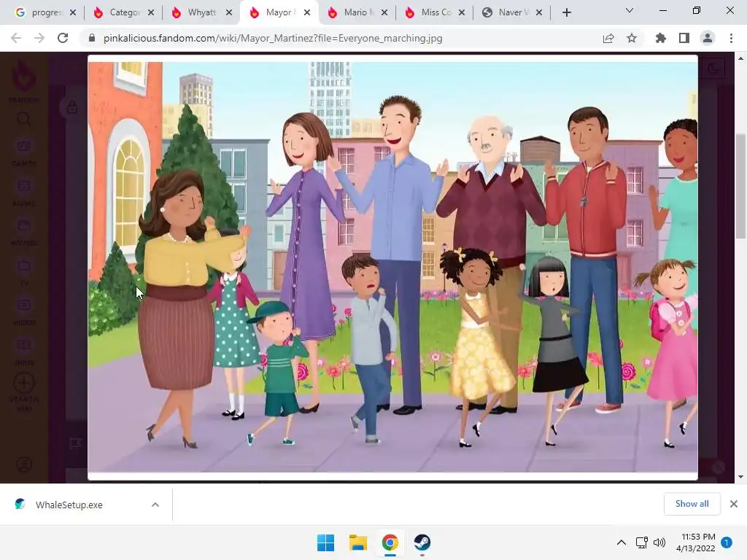Open the tab search dropdown

tap(630, 10)
